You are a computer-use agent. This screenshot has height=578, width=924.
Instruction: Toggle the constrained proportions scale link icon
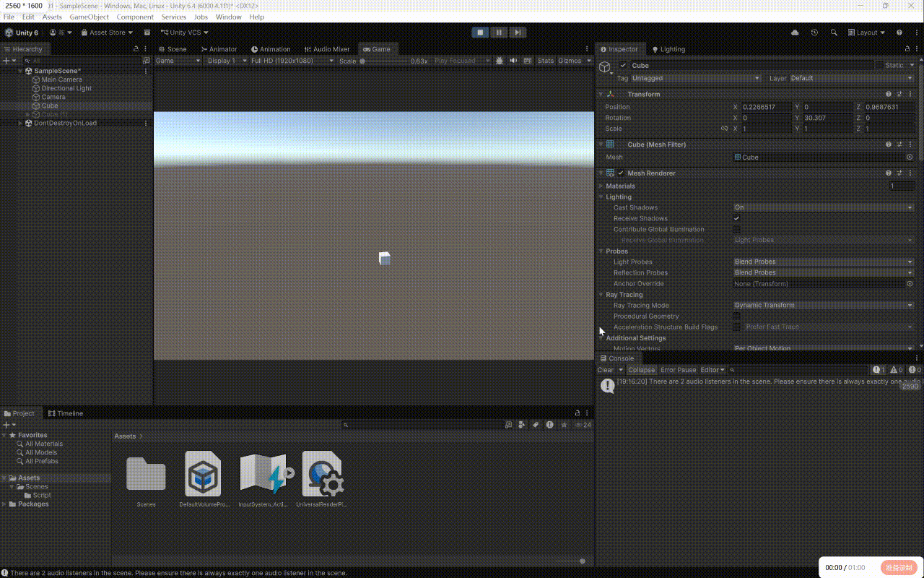pyautogui.click(x=724, y=129)
